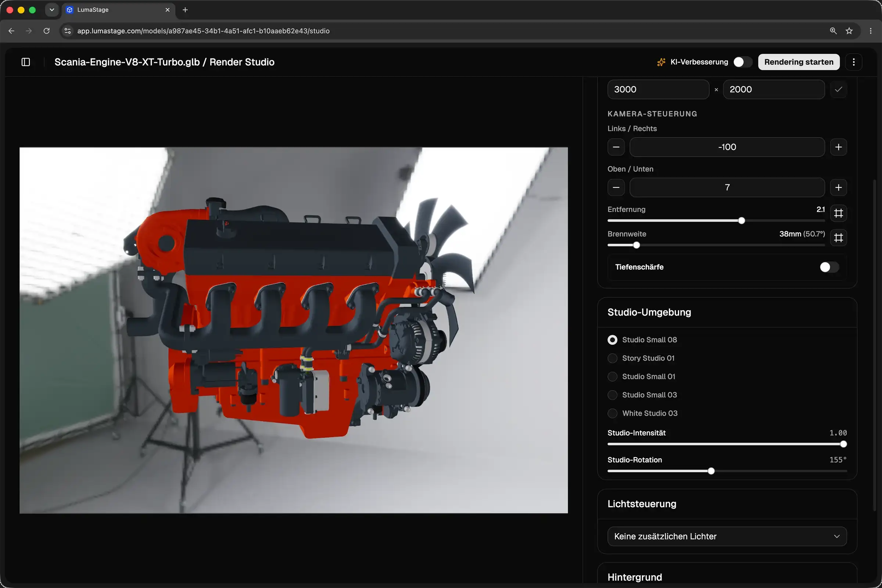The width and height of the screenshot is (882, 588).
Task: Open Chrome's three-dot menu
Action: click(871, 31)
